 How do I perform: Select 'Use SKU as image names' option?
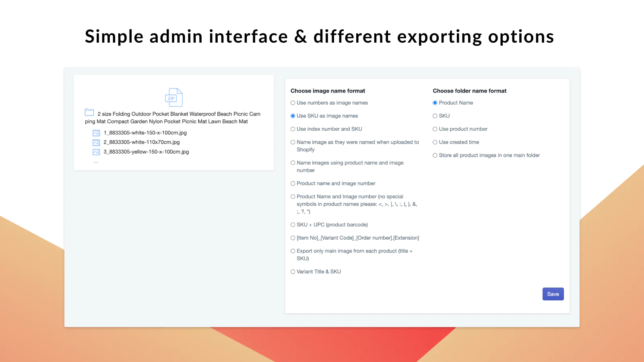(x=293, y=116)
